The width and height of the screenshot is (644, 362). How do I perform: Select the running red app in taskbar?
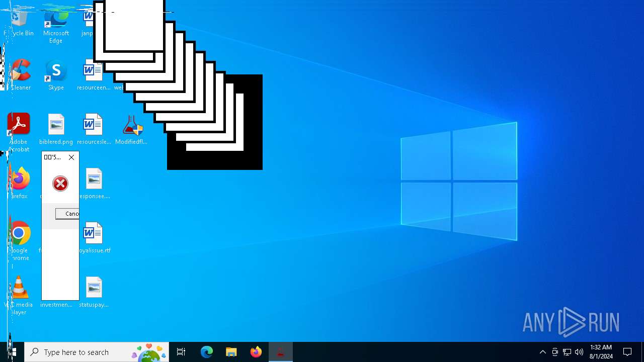tap(280, 352)
